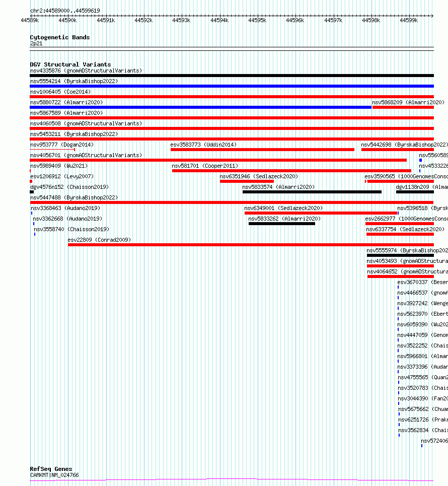This screenshot has width=448, height=486.
Task: Select the nsv4064652 variant label
Action: 407,271
